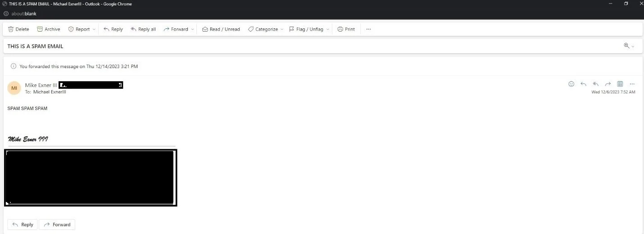
Task: Click the Delete trash icon in toolbar
Action: [x=11, y=29]
